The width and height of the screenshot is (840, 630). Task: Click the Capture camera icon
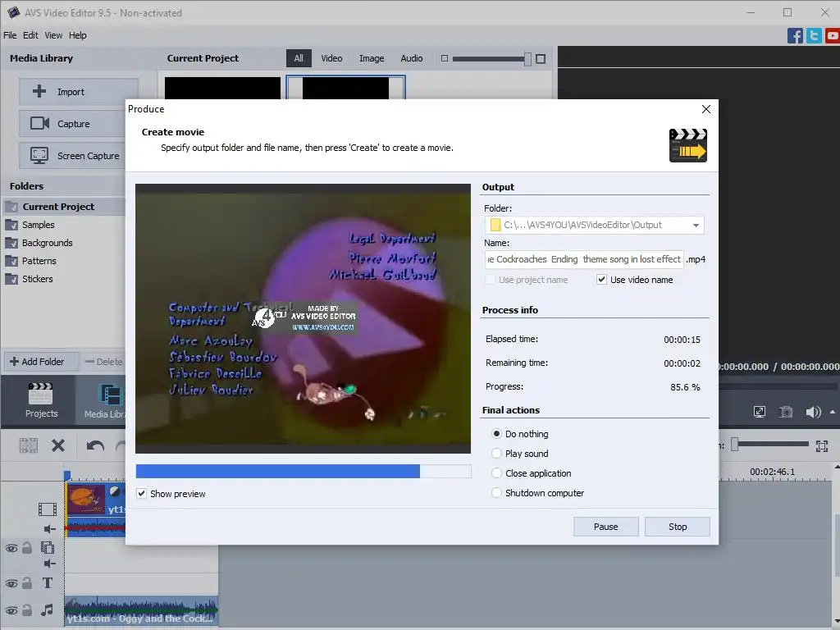pyautogui.click(x=39, y=123)
